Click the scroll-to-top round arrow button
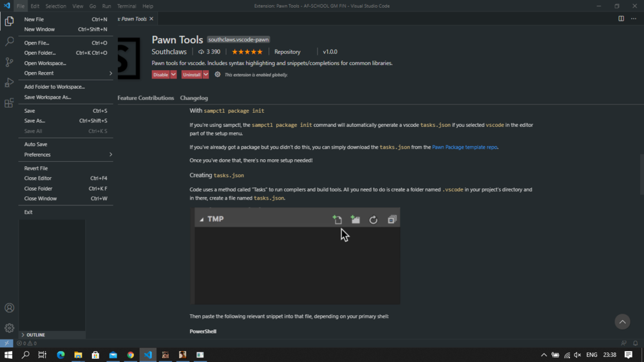 622,321
